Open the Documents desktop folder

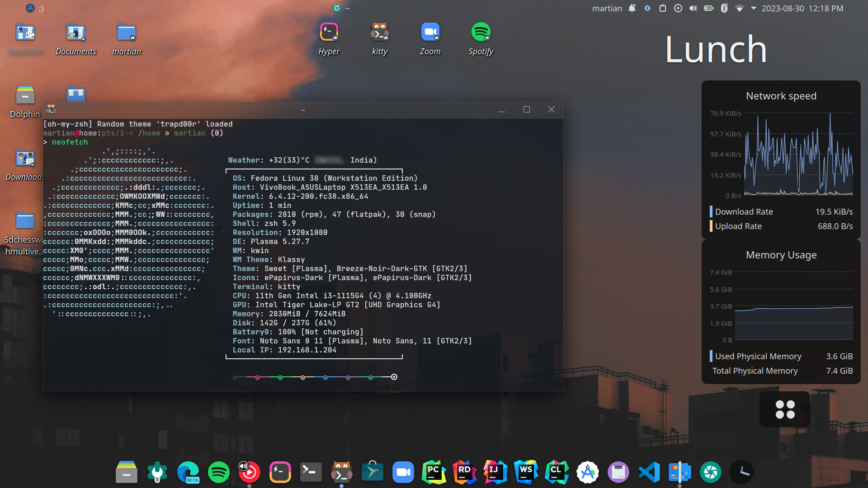[x=75, y=39]
